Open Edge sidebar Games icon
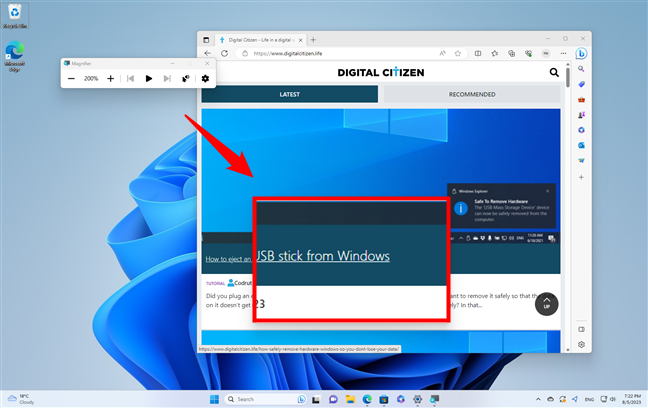The image size is (648, 408). 581,115
